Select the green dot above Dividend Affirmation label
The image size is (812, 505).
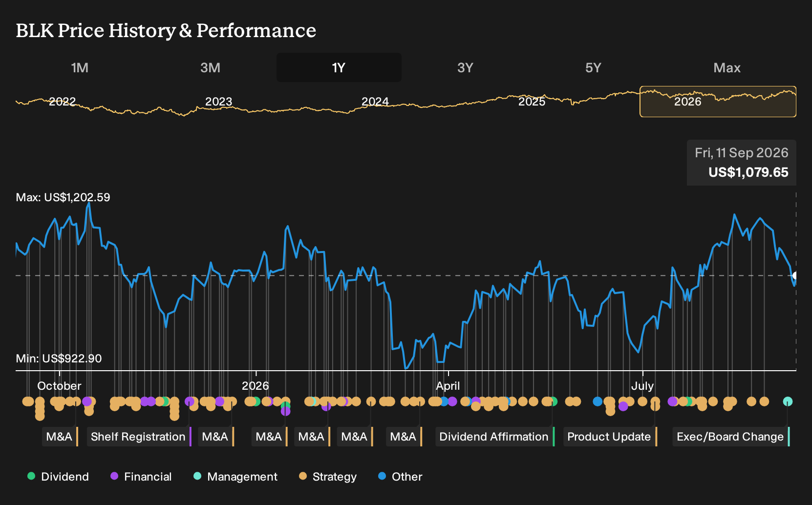[553, 401]
